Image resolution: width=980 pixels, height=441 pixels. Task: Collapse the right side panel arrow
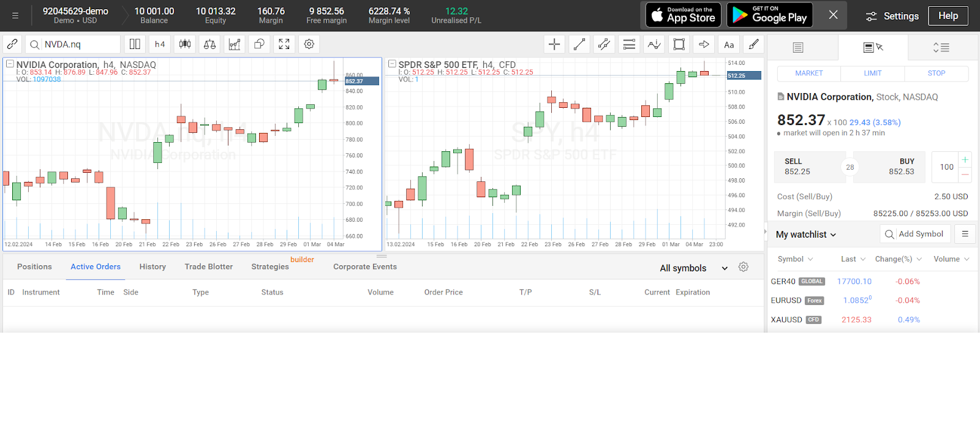pyautogui.click(x=765, y=232)
